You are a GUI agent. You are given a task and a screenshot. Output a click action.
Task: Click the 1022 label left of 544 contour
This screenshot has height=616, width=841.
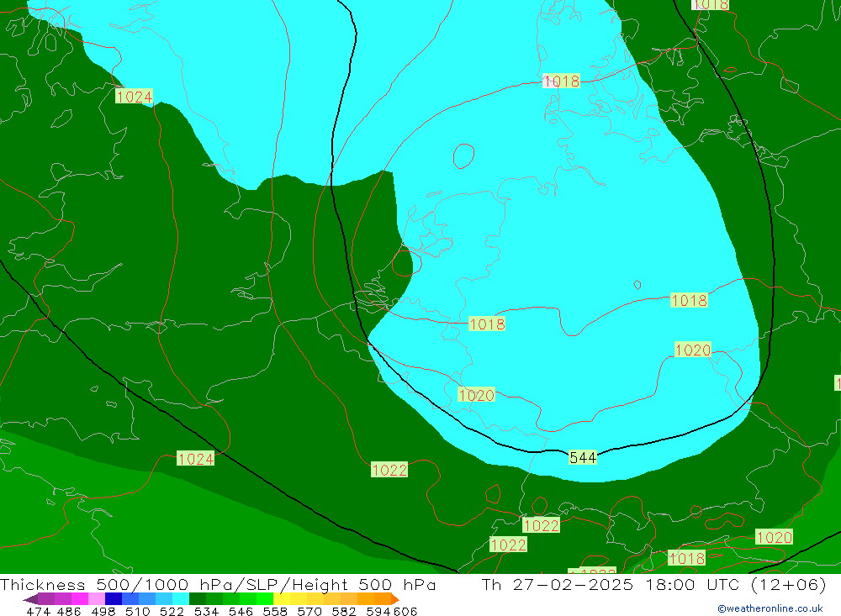pos(389,470)
